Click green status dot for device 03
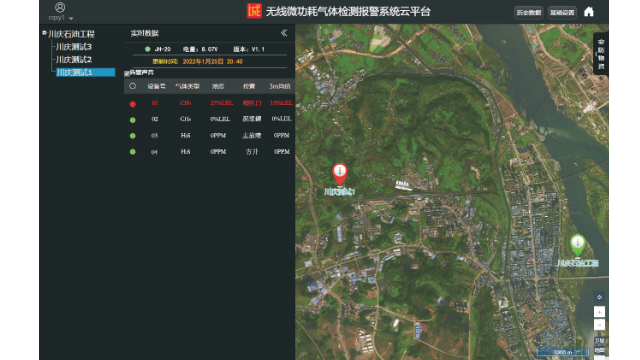640x360 pixels. [x=133, y=136]
